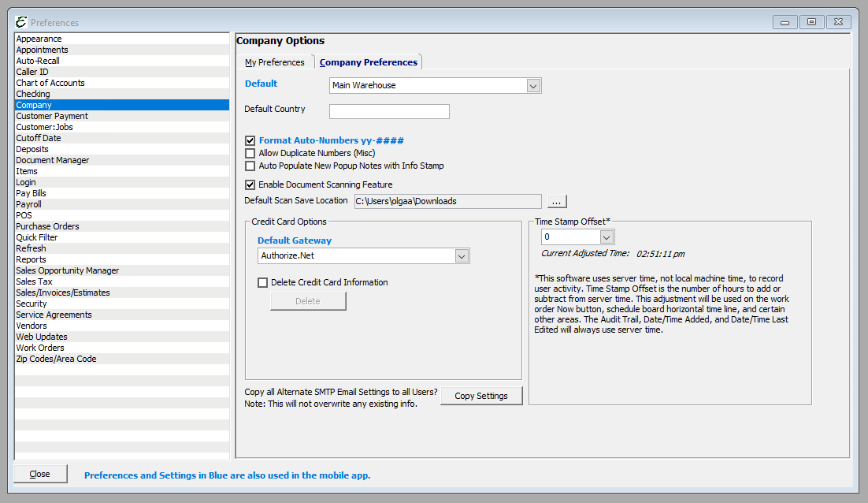The height and width of the screenshot is (503, 868).
Task: Toggle Auto Populate New Popup Notes checkbox
Action: 250,166
